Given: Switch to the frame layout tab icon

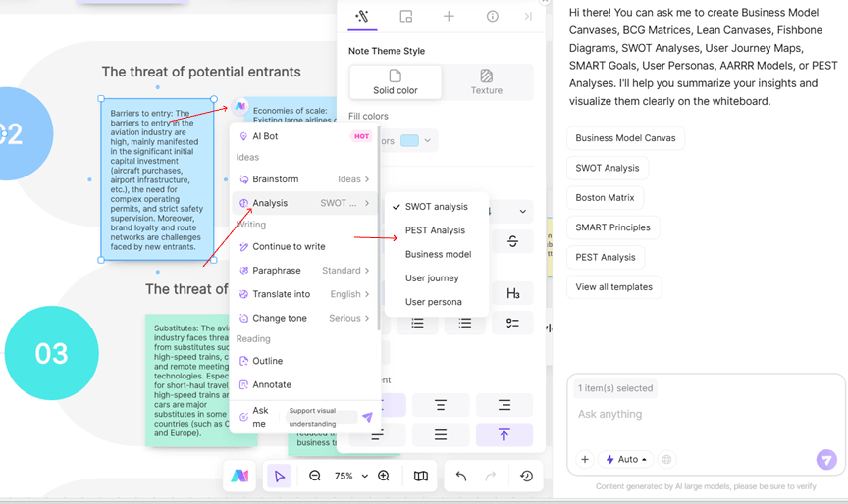Looking at the screenshot, I should tap(405, 17).
